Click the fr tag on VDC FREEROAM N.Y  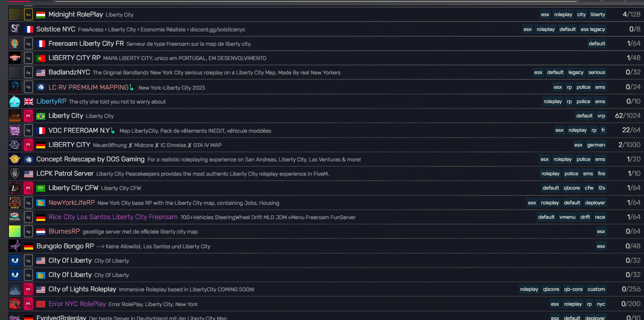coord(603,130)
